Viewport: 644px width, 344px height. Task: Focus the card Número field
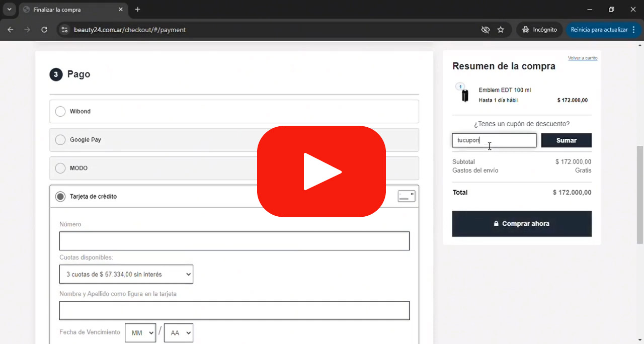(234, 241)
